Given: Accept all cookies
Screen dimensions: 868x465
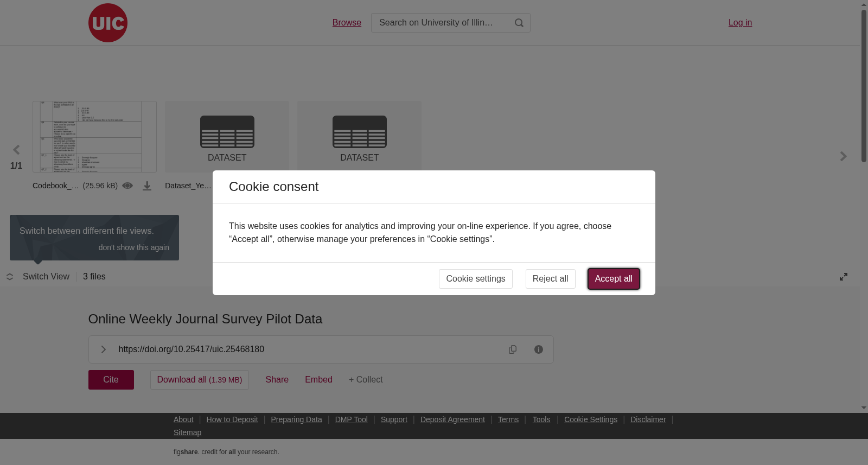Looking at the screenshot, I should tap(614, 279).
